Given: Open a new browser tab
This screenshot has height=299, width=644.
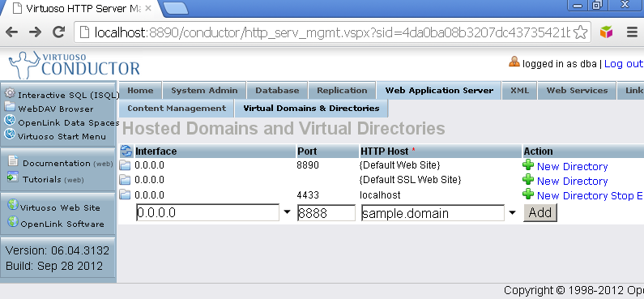Looking at the screenshot, I should (x=176, y=9).
